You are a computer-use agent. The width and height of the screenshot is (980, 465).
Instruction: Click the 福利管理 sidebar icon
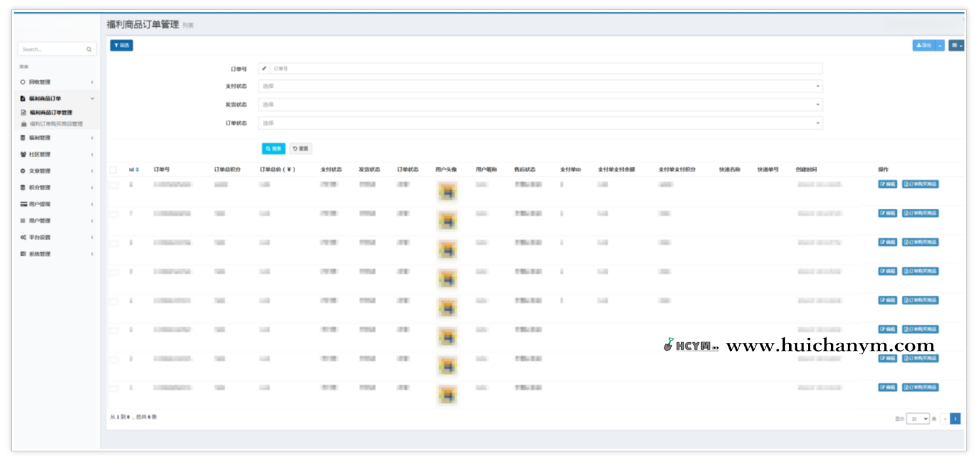pyautogui.click(x=23, y=138)
